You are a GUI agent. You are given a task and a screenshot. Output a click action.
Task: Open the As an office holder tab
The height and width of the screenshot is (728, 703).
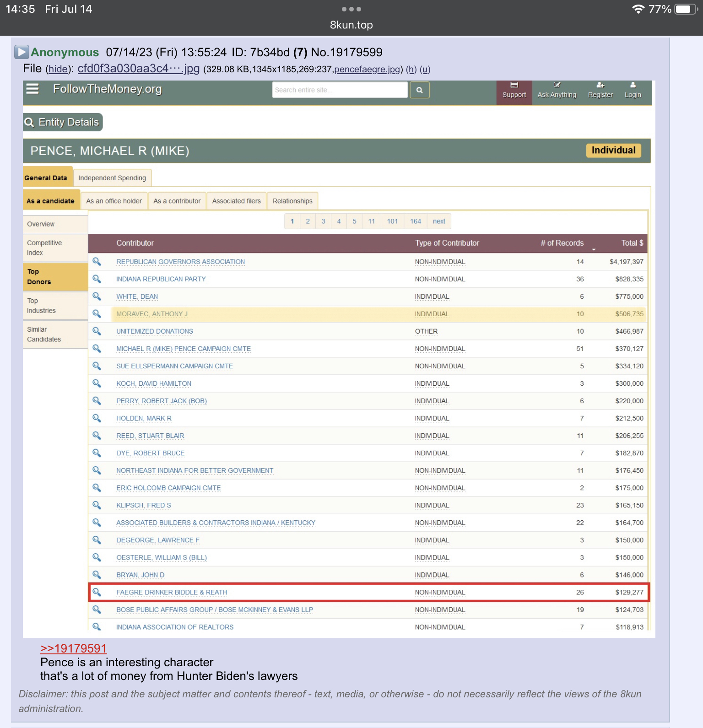(x=114, y=201)
